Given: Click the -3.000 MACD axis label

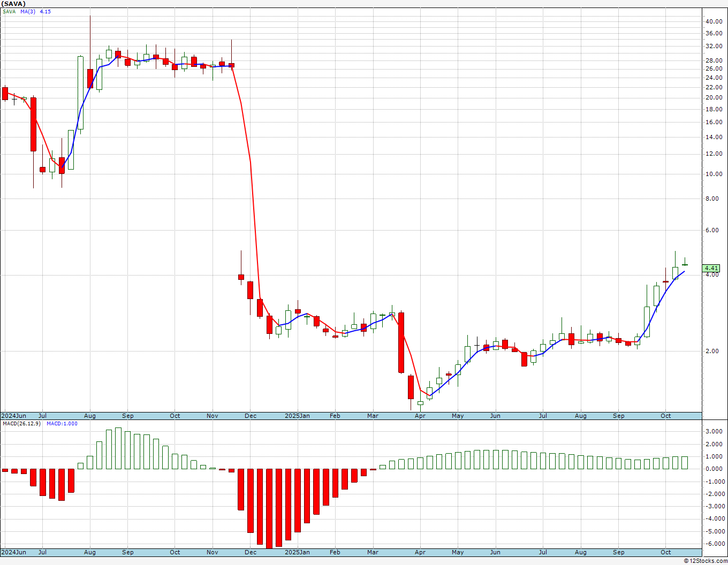Looking at the screenshot, I should pyautogui.click(x=714, y=507).
